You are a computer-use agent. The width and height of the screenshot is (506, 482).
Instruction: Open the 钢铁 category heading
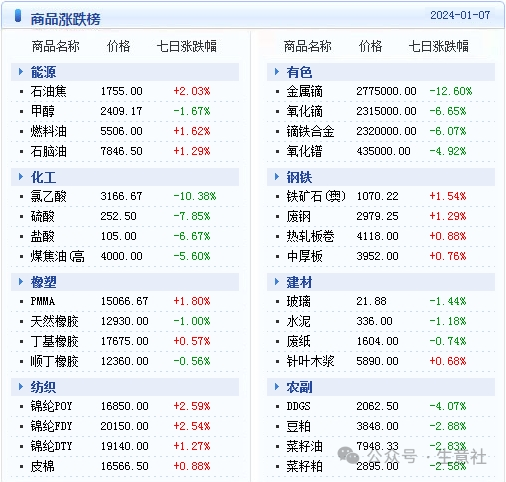click(x=299, y=177)
